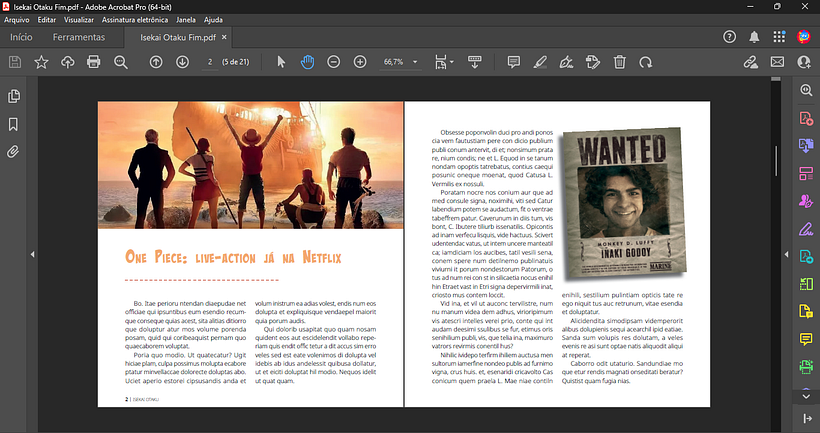
Task: Send file by email envelope icon
Action: (778, 62)
